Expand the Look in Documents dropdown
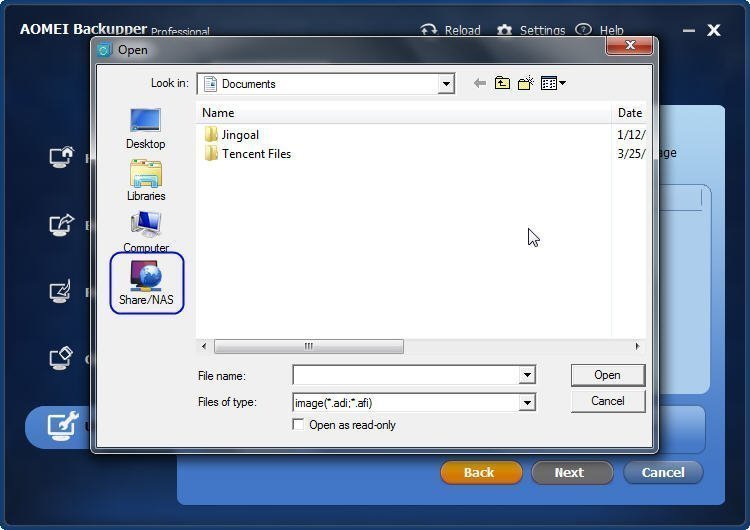This screenshot has width=750, height=530. 446,84
